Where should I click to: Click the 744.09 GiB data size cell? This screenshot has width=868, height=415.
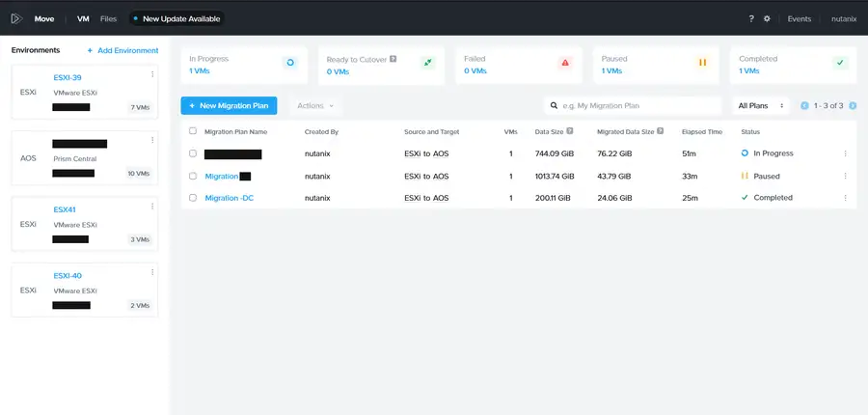click(x=555, y=153)
